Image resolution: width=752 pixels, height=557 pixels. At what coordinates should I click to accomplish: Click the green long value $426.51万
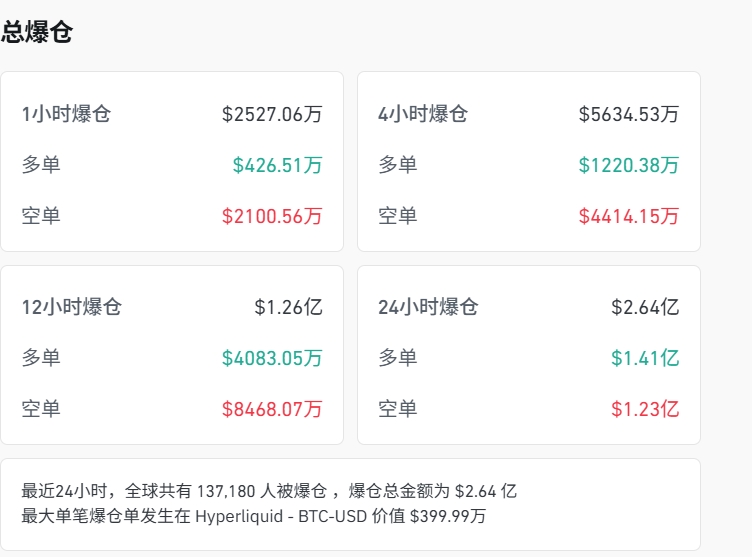coord(277,165)
